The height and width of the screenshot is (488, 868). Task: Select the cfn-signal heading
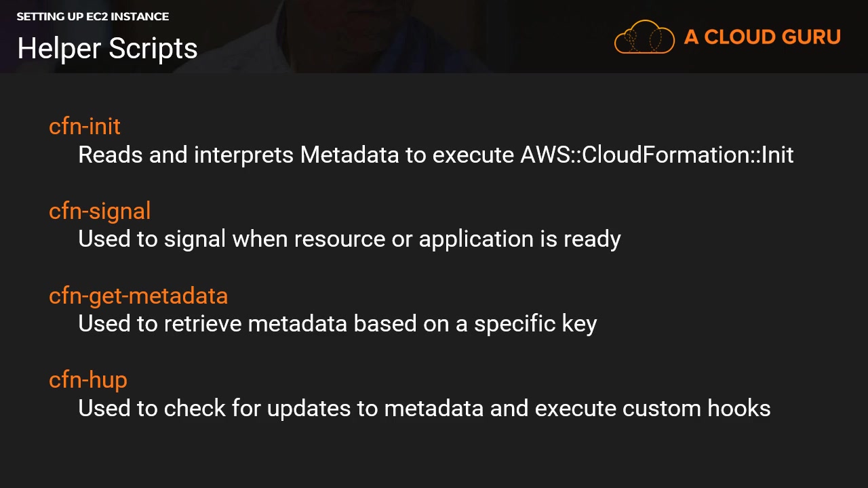(x=100, y=211)
